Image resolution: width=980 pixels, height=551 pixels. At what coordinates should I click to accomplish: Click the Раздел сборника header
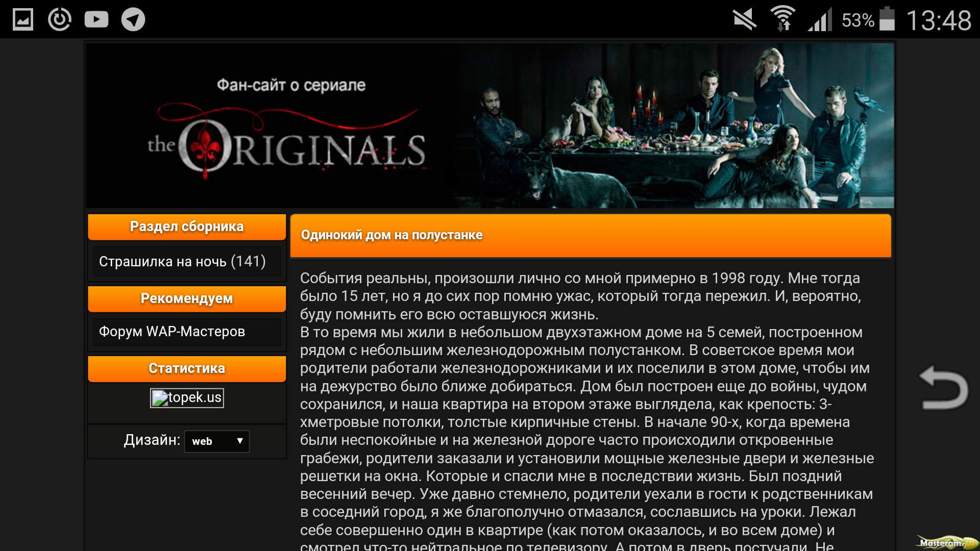coord(187,227)
